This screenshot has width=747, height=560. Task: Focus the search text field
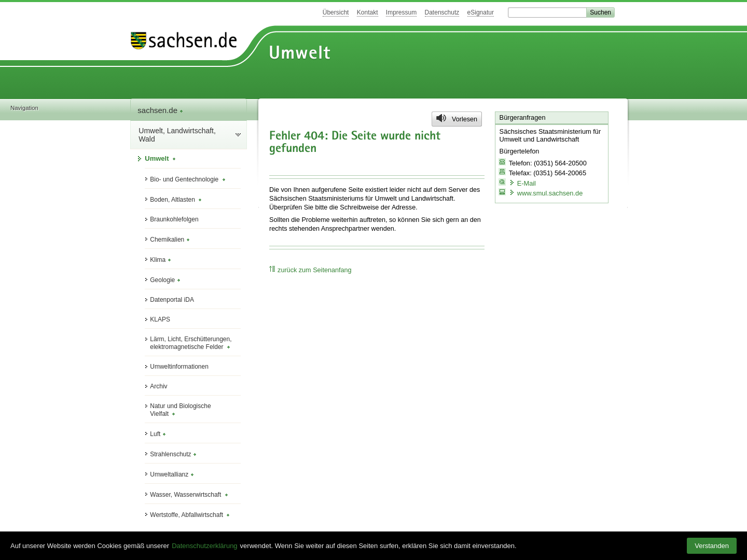pos(547,12)
